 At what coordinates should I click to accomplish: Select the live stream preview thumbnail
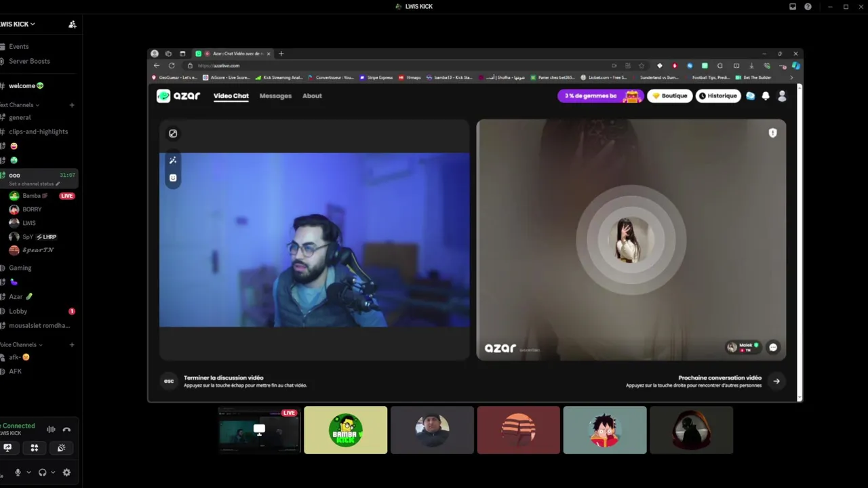tap(259, 430)
